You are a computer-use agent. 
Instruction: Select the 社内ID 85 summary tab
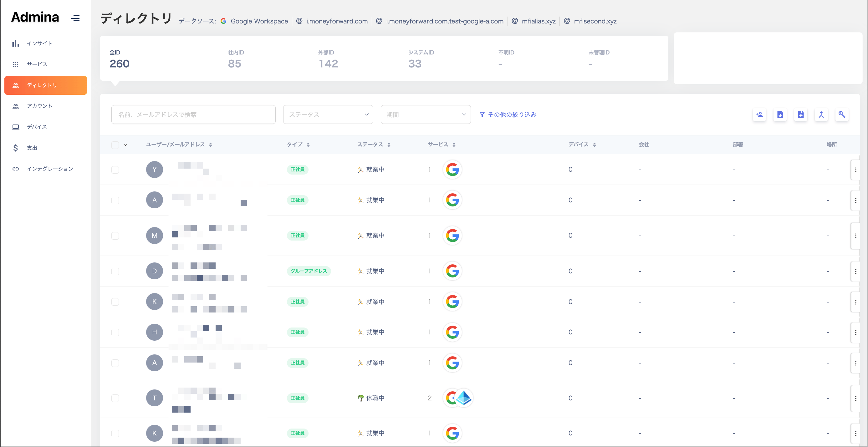[236, 59]
